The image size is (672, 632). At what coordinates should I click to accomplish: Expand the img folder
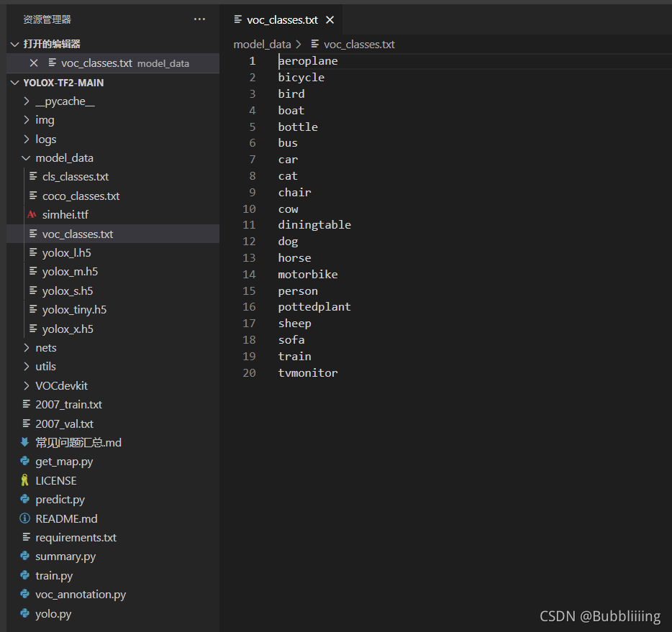pos(27,120)
